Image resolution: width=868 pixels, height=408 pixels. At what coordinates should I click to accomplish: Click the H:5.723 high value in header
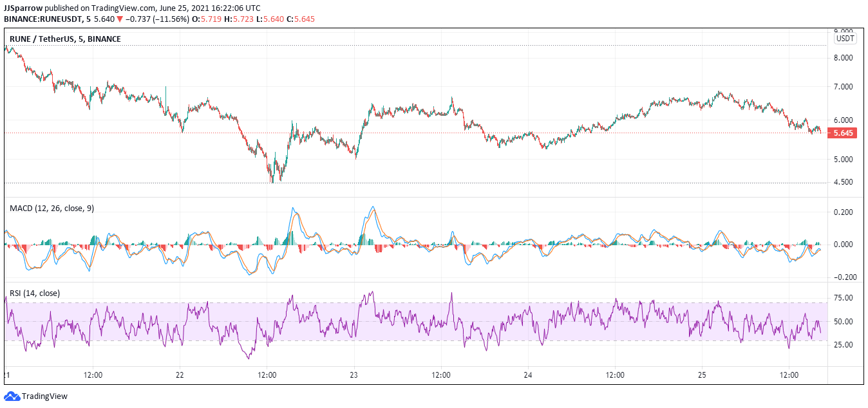(240, 18)
